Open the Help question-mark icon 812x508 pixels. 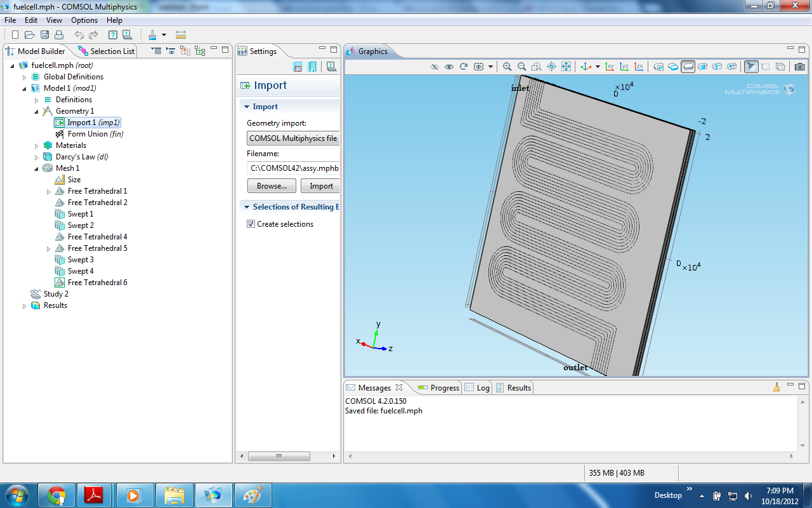112,35
